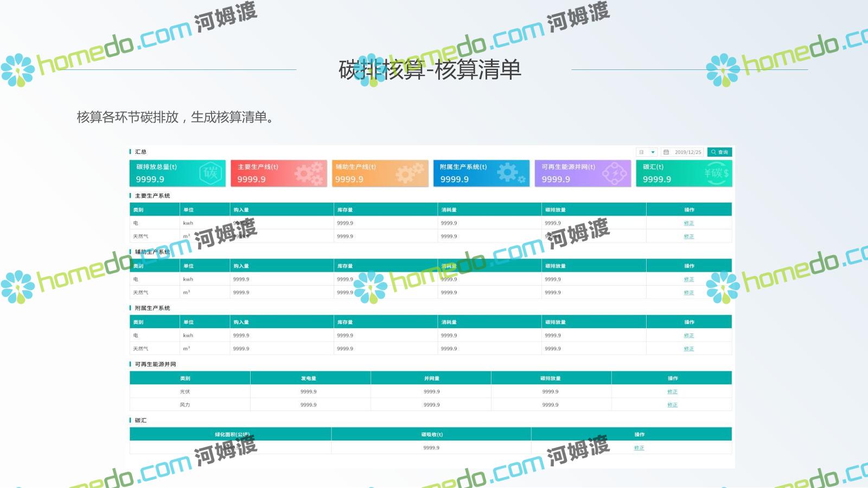Click gear icon on 附属生产系统 blue card
868x488 pixels.
coord(510,173)
